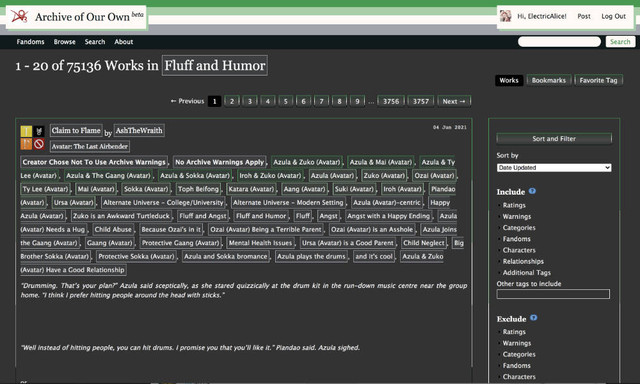
Task: Click the Post link in header
Action: point(584,16)
